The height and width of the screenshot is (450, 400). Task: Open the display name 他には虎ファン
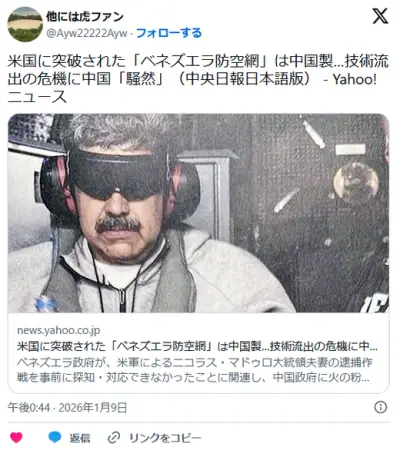click(85, 16)
